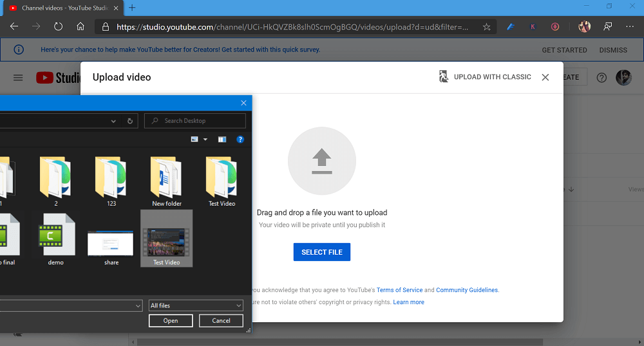The image size is (644, 346).
Task: Select the folder named 123
Action: pos(111,181)
